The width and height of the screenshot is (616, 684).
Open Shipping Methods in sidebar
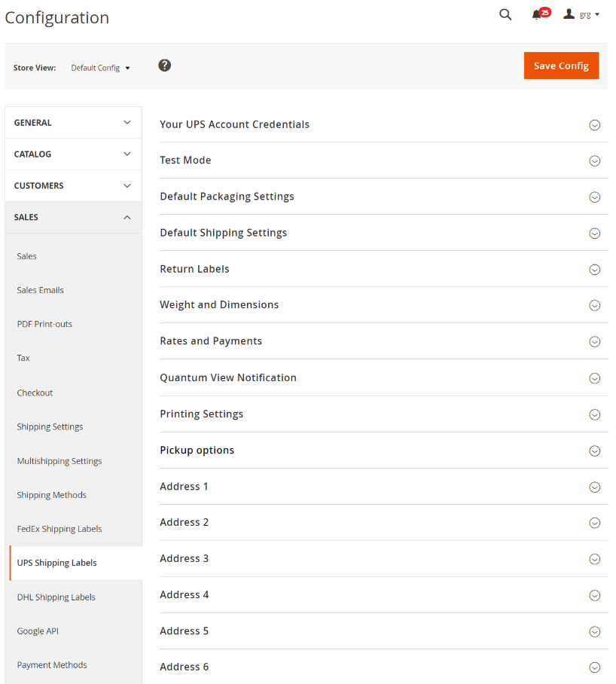click(x=51, y=495)
